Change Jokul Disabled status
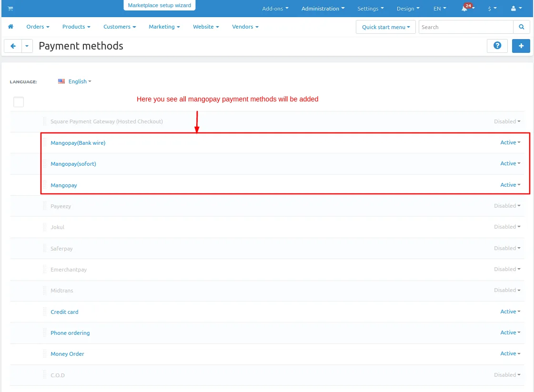Screen dimensions: 534x392 coord(507,227)
